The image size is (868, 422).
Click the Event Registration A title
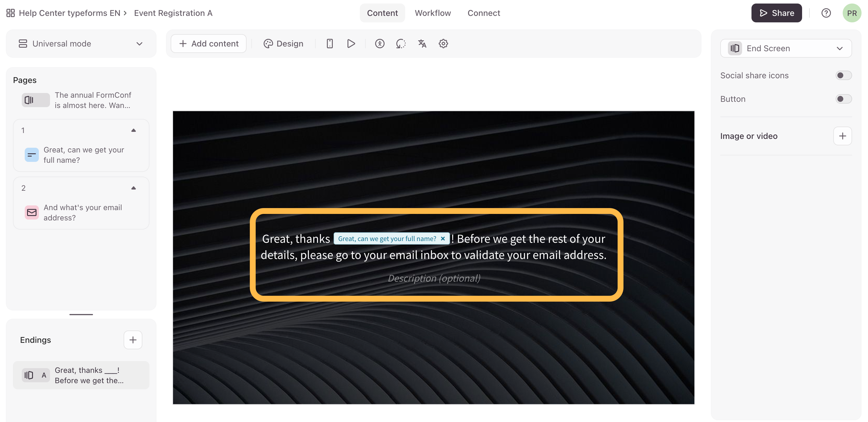point(173,13)
